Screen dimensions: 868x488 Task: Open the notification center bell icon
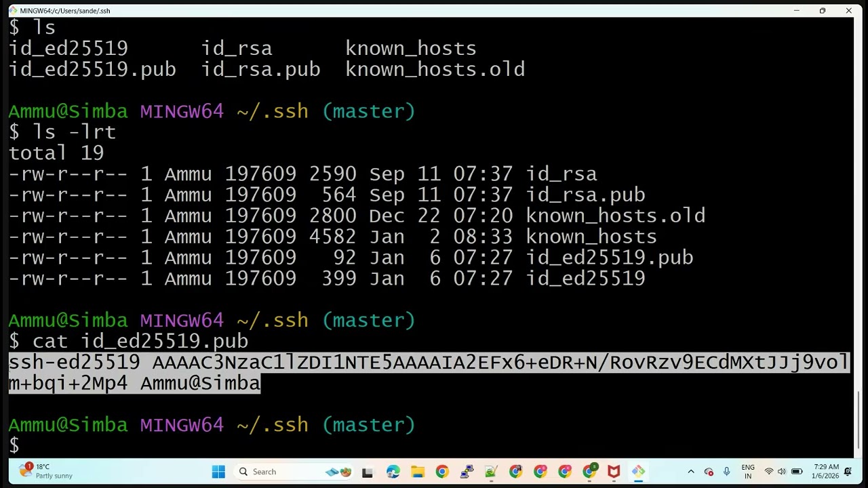(x=848, y=472)
